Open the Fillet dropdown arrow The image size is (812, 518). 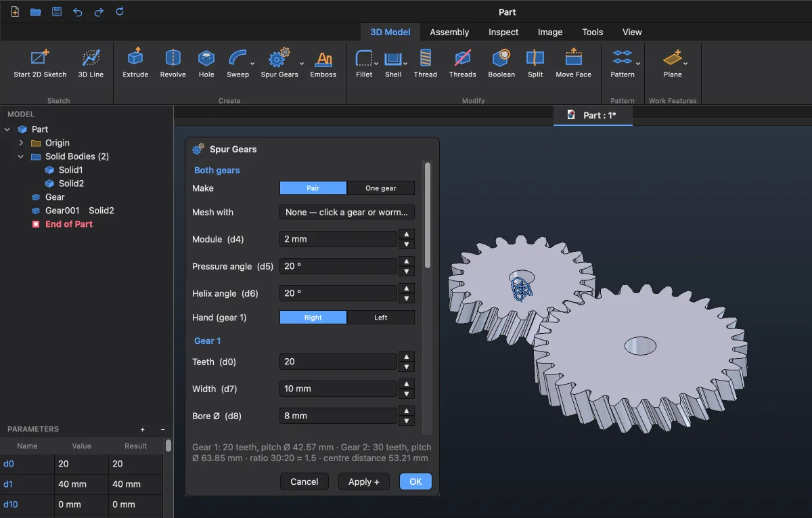(376, 64)
